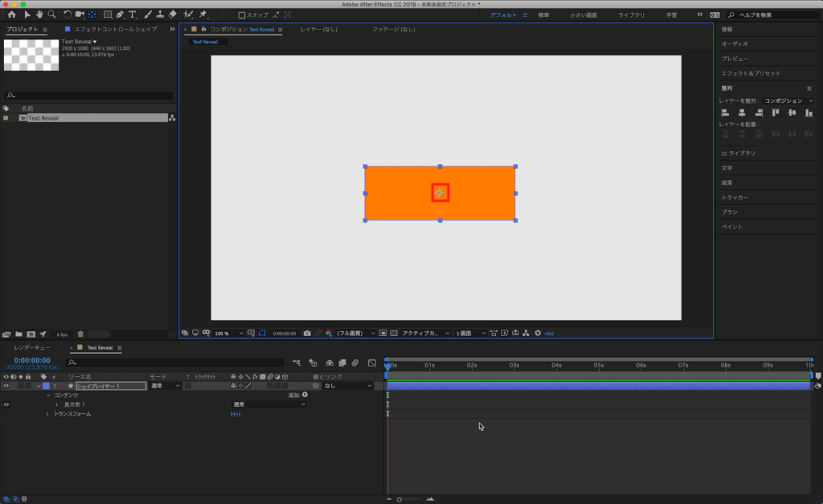Select the Hand tool
The width and height of the screenshot is (823, 504).
point(39,14)
